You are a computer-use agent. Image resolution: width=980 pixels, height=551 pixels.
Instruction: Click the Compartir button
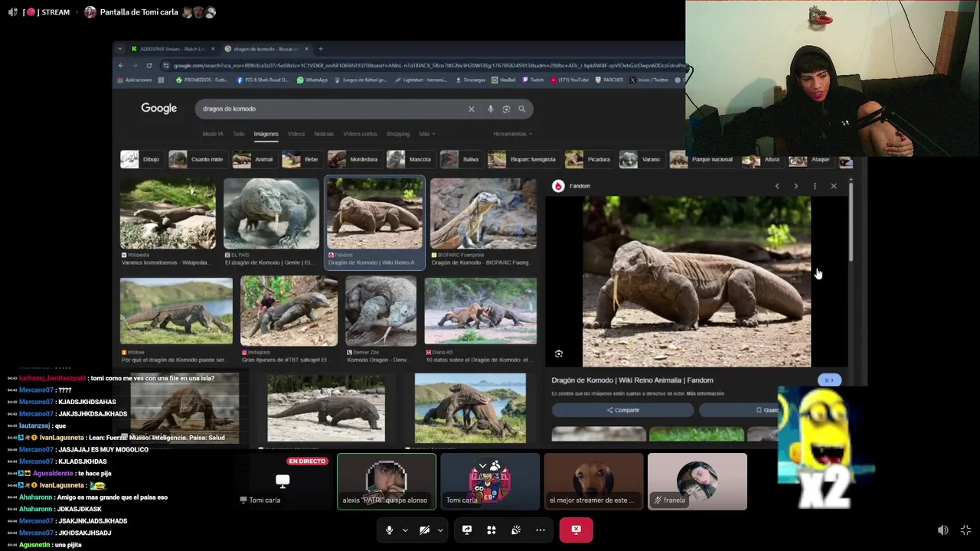[622, 410]
